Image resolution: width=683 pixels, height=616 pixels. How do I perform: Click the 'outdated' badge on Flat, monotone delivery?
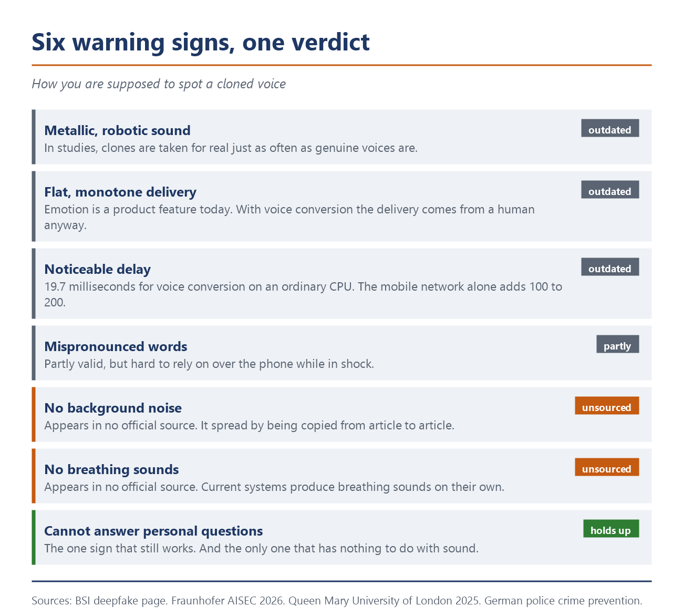(609, 190)
